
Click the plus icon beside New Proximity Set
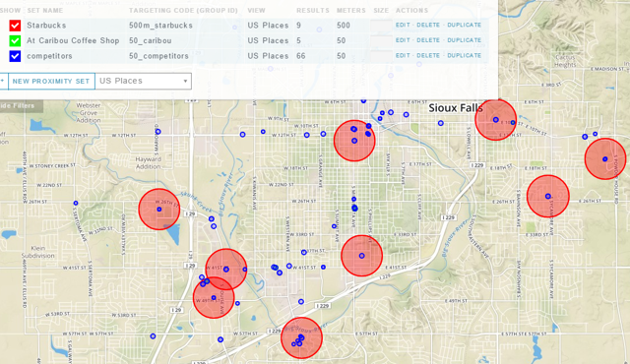point(3,81)
